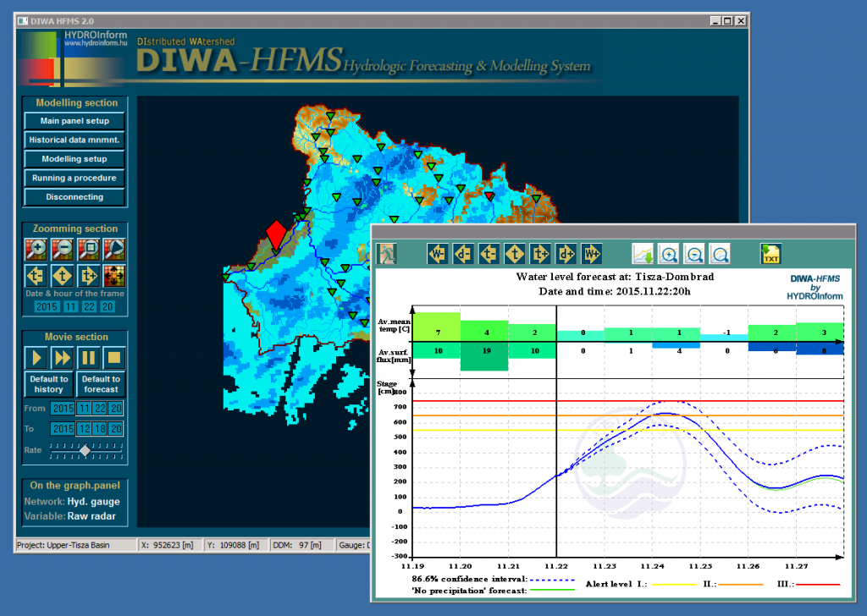Click Default to forecast button
This screenshot has height=616, width=867.
pos(101,384)
